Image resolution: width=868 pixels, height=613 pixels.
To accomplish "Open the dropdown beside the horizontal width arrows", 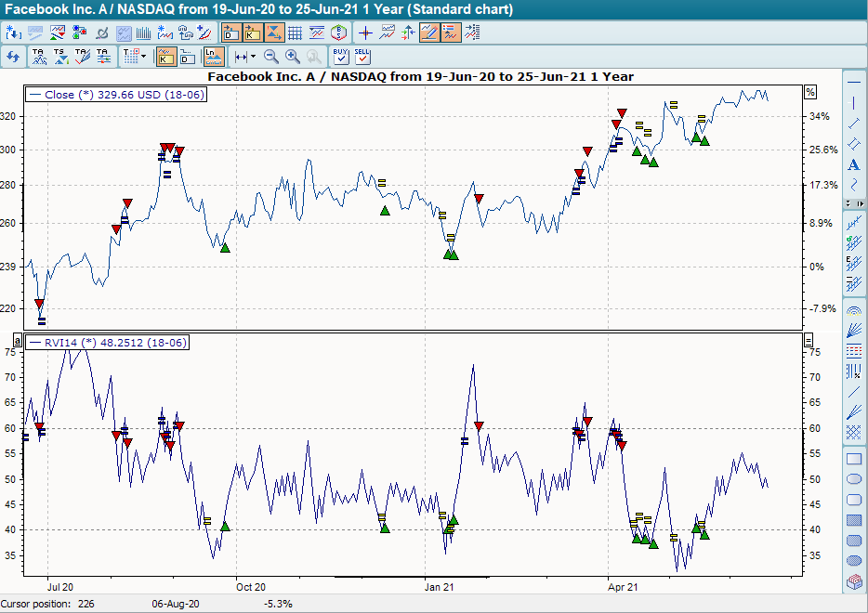I will pyautogui.click(x=254, y=57).
